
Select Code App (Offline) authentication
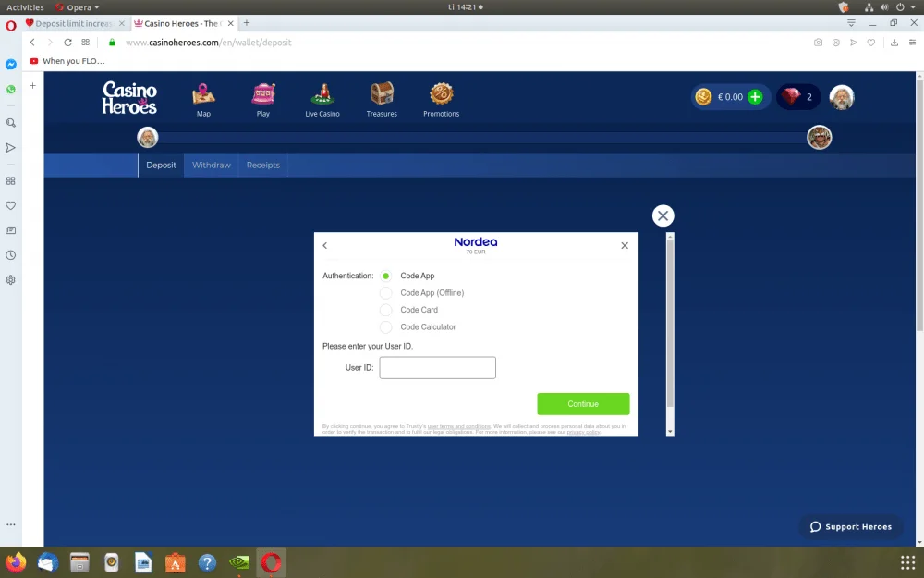pyautogui.click(x=385, y=293)
